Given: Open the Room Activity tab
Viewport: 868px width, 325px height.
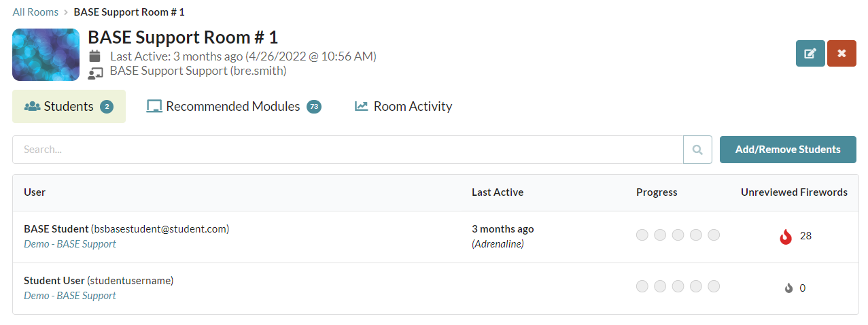Looking at the screenshot, I should click(403, 107).
